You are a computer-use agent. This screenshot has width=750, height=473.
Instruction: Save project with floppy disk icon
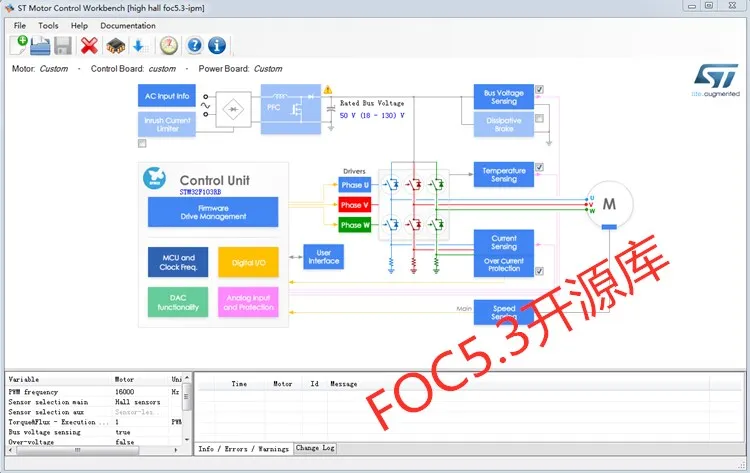click(63, 46)
